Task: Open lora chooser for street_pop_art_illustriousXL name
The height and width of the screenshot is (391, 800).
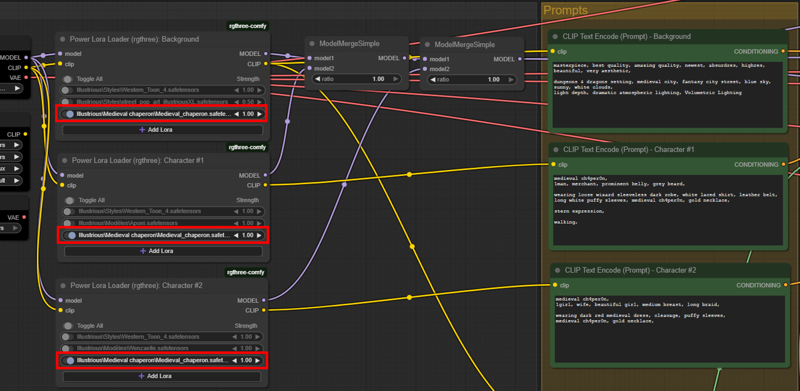Action: (x=153, y=102)
